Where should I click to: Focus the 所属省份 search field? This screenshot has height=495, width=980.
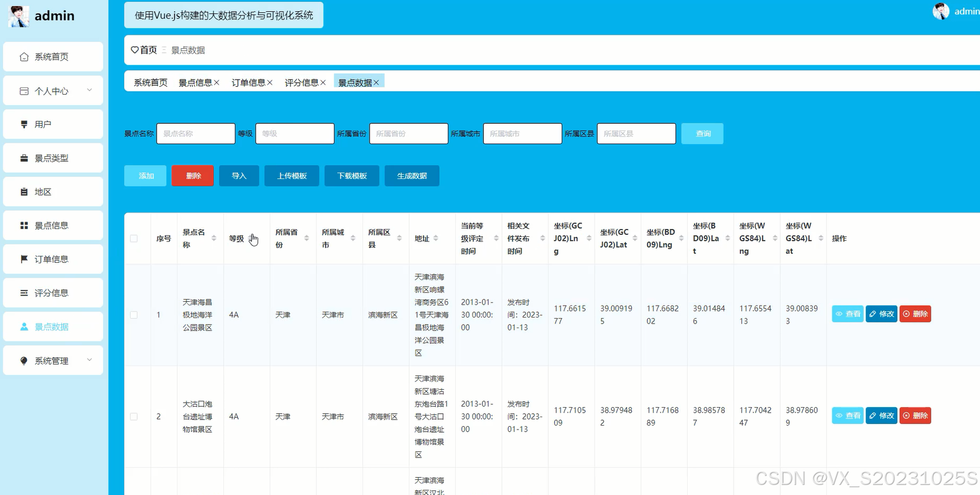(409, 134)
